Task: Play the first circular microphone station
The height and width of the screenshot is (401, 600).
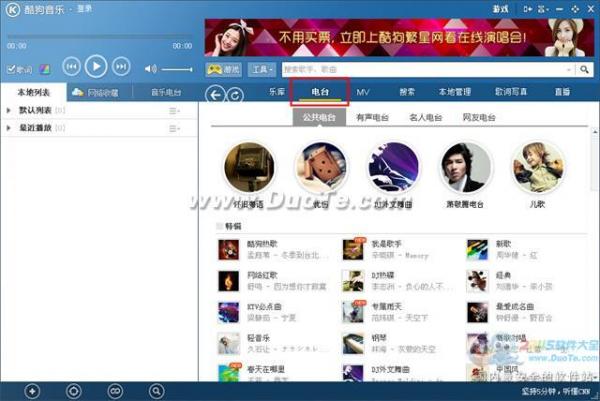Action: [x=249, y=167]
